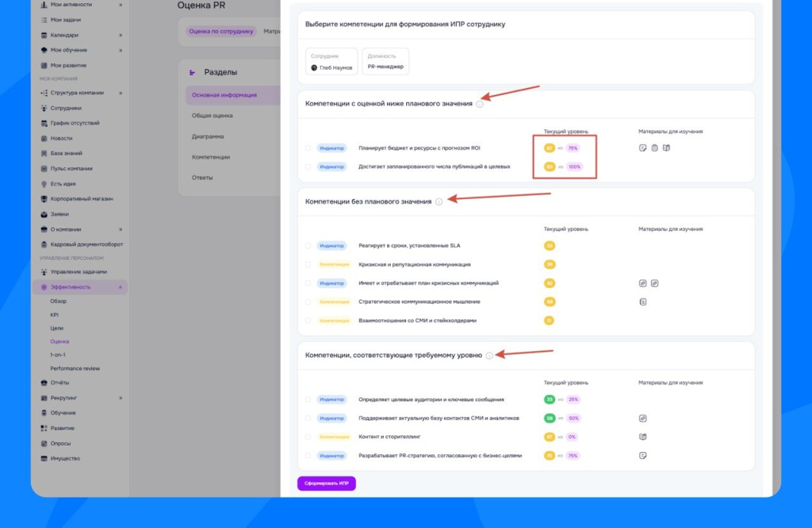Check 'Контент и сторителлинг' checkbox
Image resolution: width=812 pixels, height=528 pixels.
coord(308,437)
